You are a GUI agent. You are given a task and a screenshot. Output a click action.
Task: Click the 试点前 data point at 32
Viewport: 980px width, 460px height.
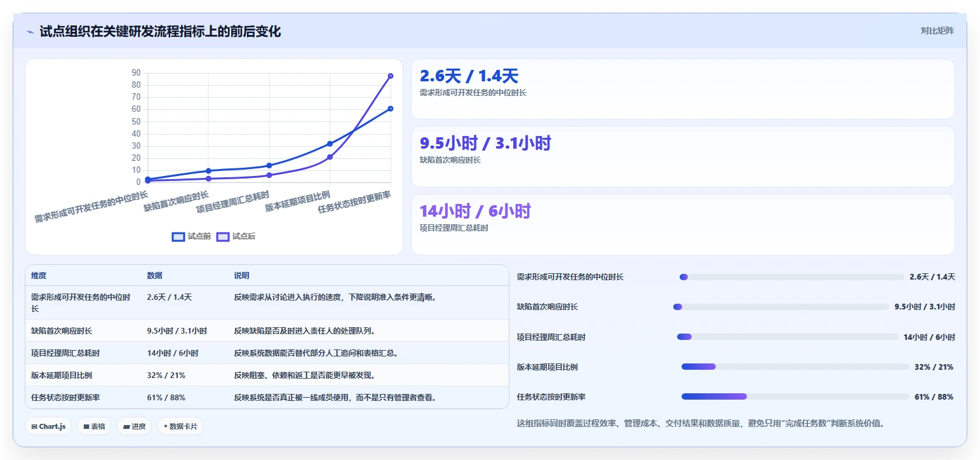[x=330, y=144]
